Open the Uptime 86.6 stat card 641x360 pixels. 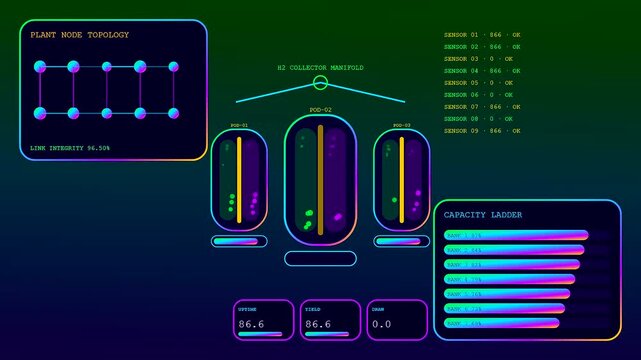(x=264, y=320)
